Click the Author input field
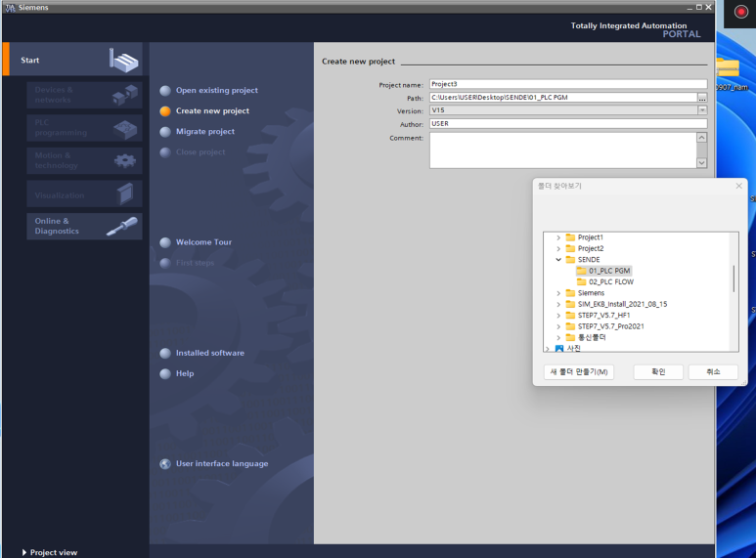The image size is (756, 558). tap(568, 124)
